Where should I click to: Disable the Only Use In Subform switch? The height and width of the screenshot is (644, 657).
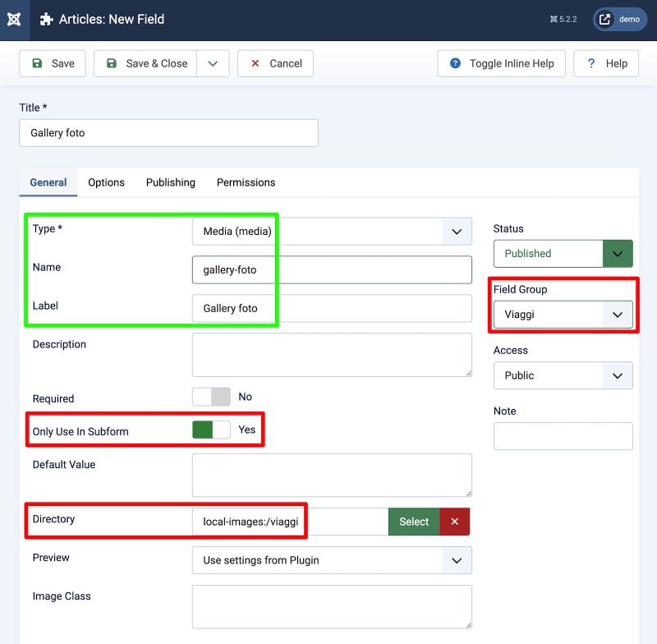(x=211, y=430)
